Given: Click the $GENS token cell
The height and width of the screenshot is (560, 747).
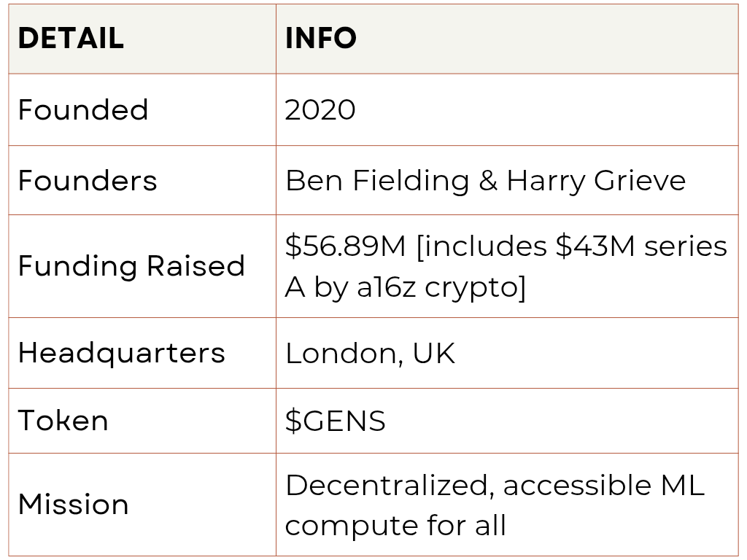Looking at the screenshot, I should 336,421.
